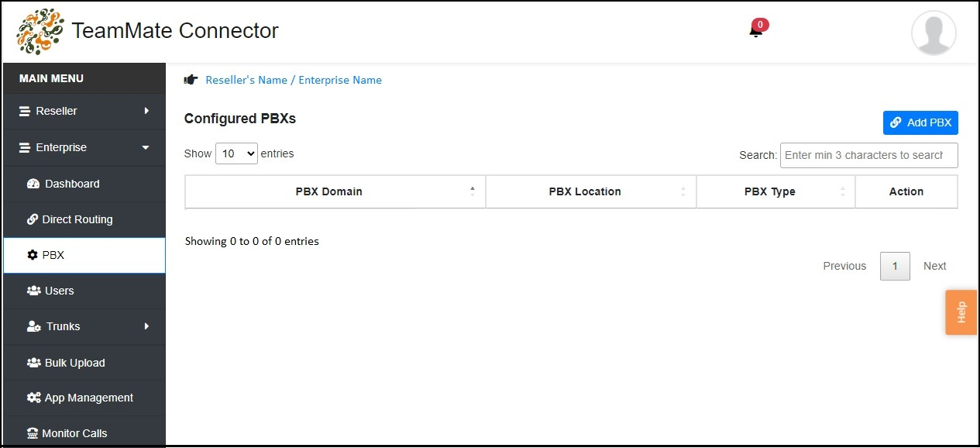Click the notification count badge
This screenshot has height=448, width=980.
pos(761,25)
